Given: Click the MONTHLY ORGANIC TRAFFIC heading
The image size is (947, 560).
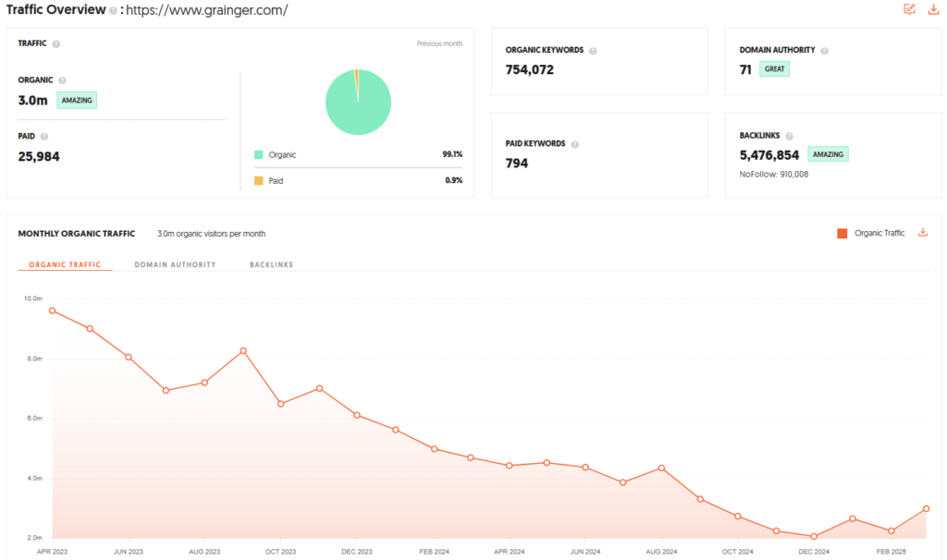Looking at the screenshot, I should (77, 234).
